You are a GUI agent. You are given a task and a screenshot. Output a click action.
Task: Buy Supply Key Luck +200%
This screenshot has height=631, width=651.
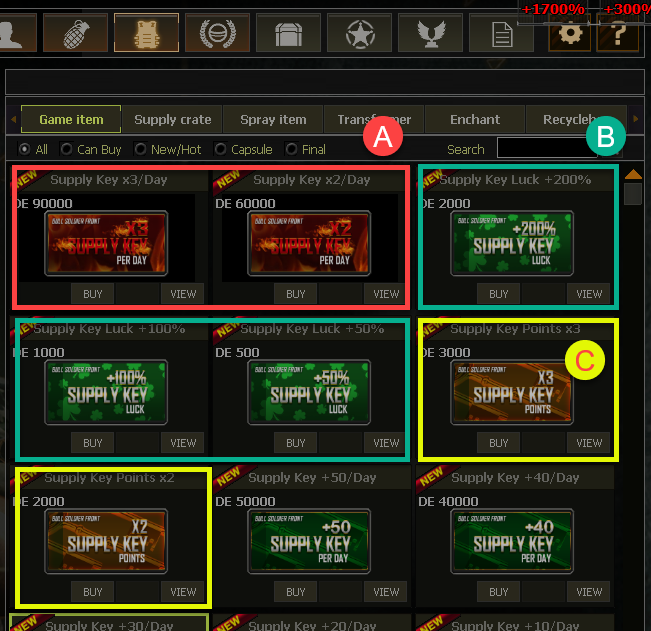click(499, 294)
